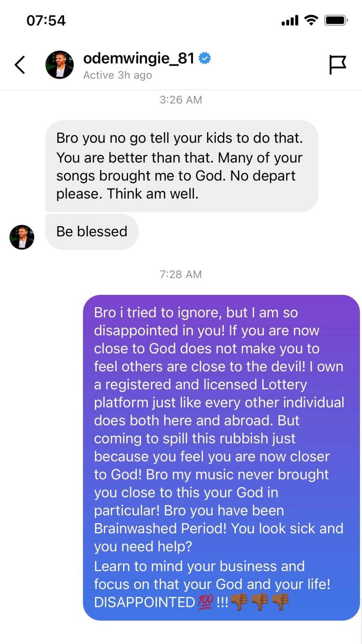
Task: Tap the first thumbs-down emoji
Action: [239, 602]
